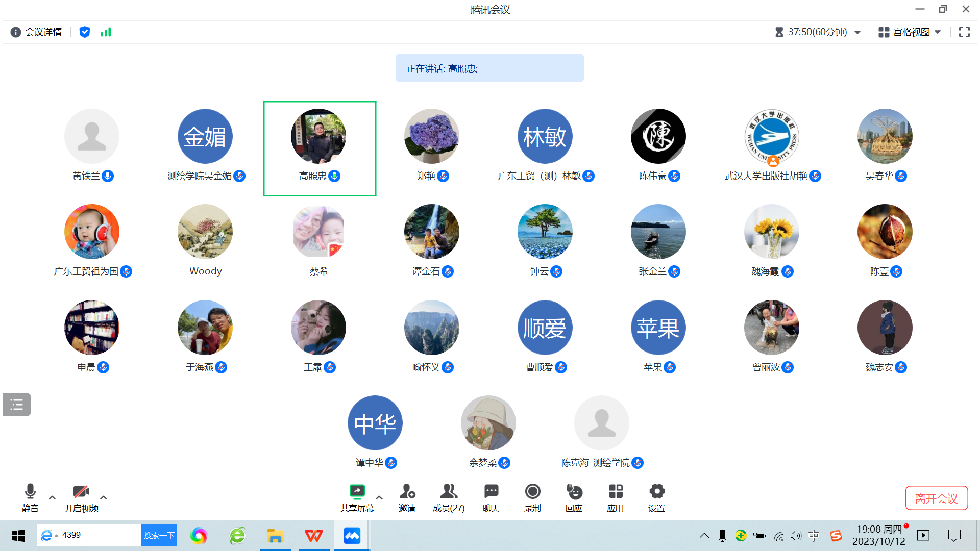Expand the audio options arrow beside mute
The image size is (980, 551).
click(x=52, y=497)
